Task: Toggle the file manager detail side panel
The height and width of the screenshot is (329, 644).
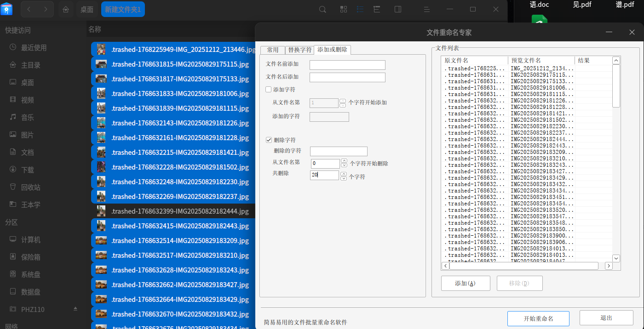Action: (x=398, y=9)
